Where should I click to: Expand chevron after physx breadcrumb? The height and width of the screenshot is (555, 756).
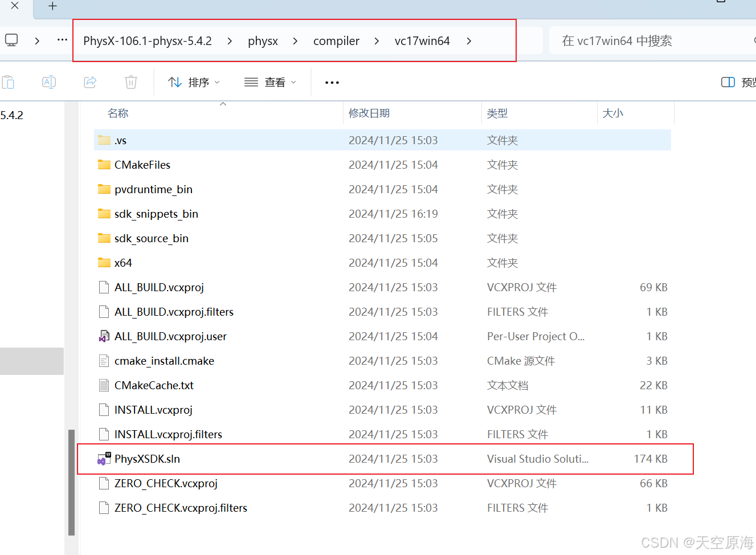click(x=295, y=41)
